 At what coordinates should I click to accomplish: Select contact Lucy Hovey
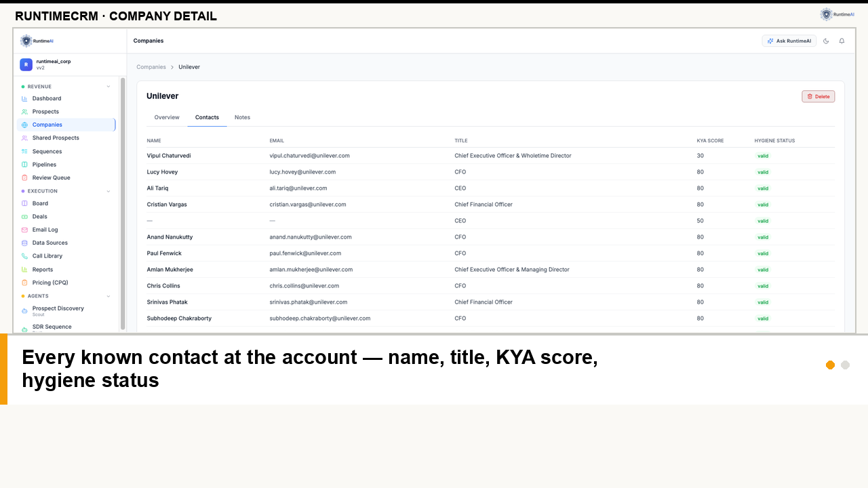click(x=163, y=172)
